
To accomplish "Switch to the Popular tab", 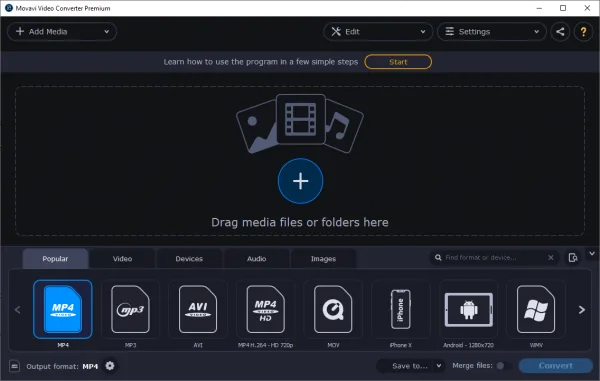I will [55, 259].
